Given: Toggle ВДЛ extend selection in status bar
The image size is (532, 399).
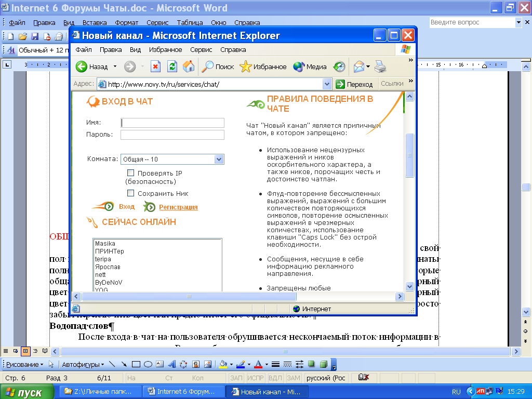Looking at the screenshot, I should 275,378.
